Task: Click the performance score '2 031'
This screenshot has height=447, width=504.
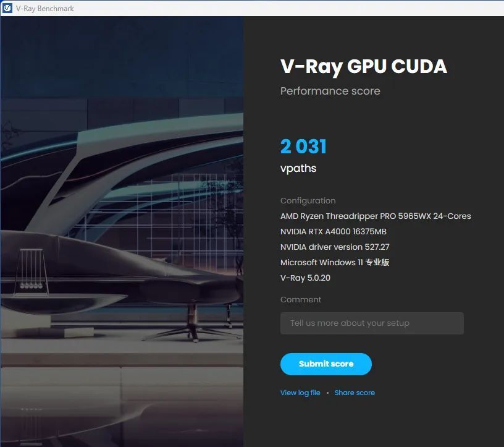Action: (303, 147)
